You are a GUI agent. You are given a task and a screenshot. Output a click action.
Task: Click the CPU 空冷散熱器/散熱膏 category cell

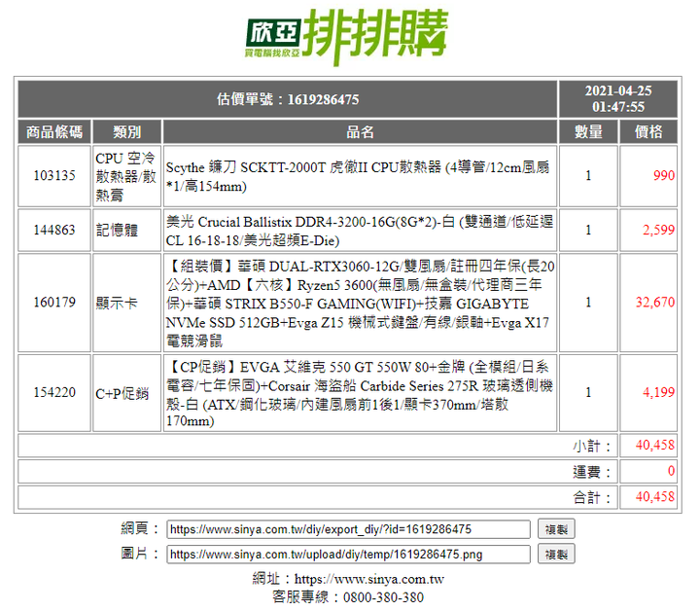click(126, 176)
